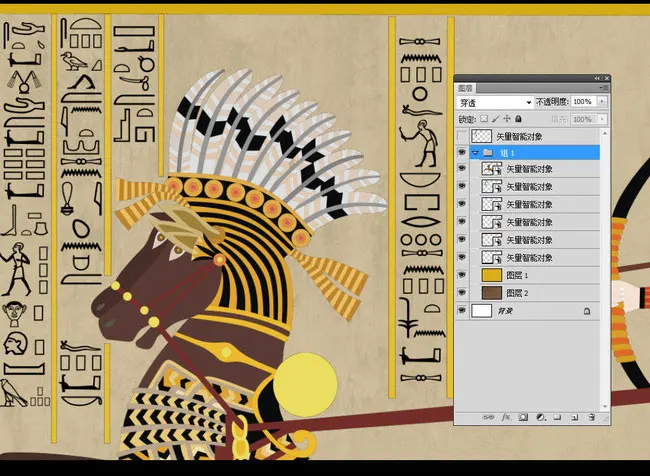Hide the smart object directly above 图层 1

click(462, 257)
